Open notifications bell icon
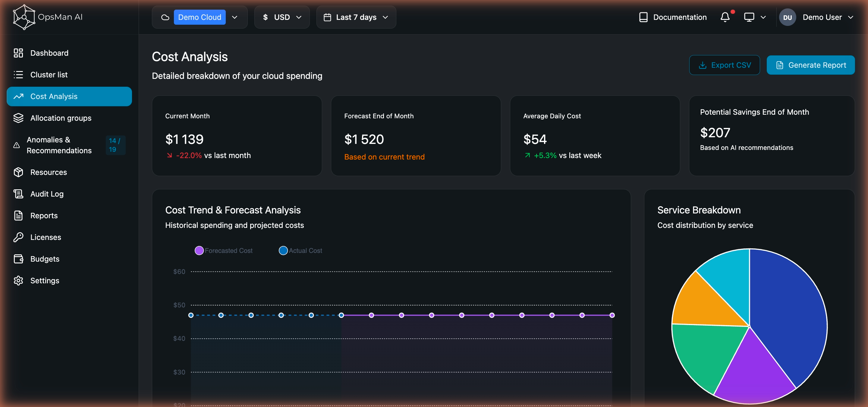 [x=725, y=17]
